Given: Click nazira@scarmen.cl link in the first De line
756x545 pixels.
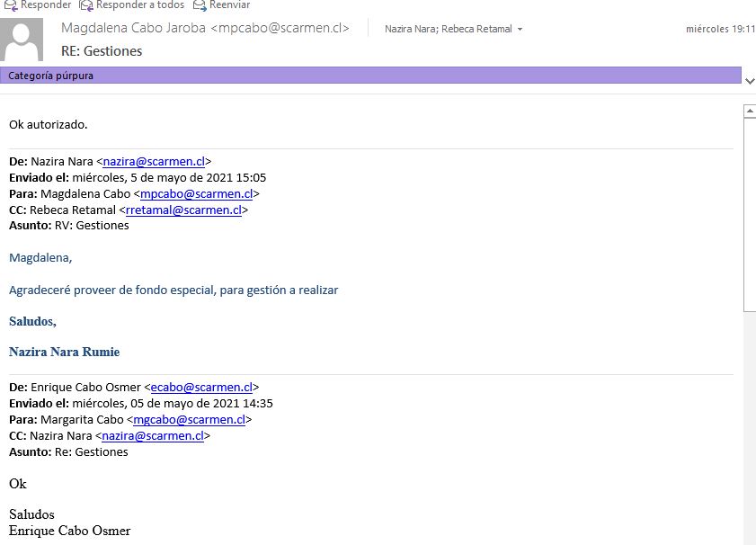Looking at the screenshot, I should pyautogui.click(x=154, y=162).
